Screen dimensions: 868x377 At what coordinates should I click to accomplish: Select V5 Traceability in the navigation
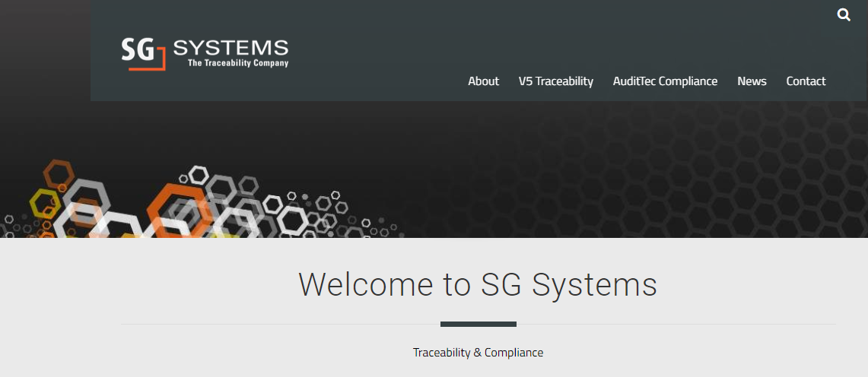555,81
